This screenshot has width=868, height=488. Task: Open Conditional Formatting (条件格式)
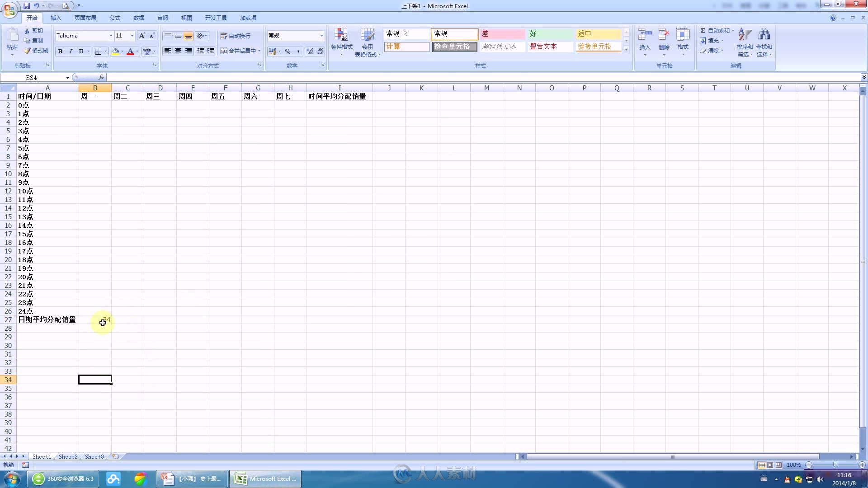click(x=341, y=42)
